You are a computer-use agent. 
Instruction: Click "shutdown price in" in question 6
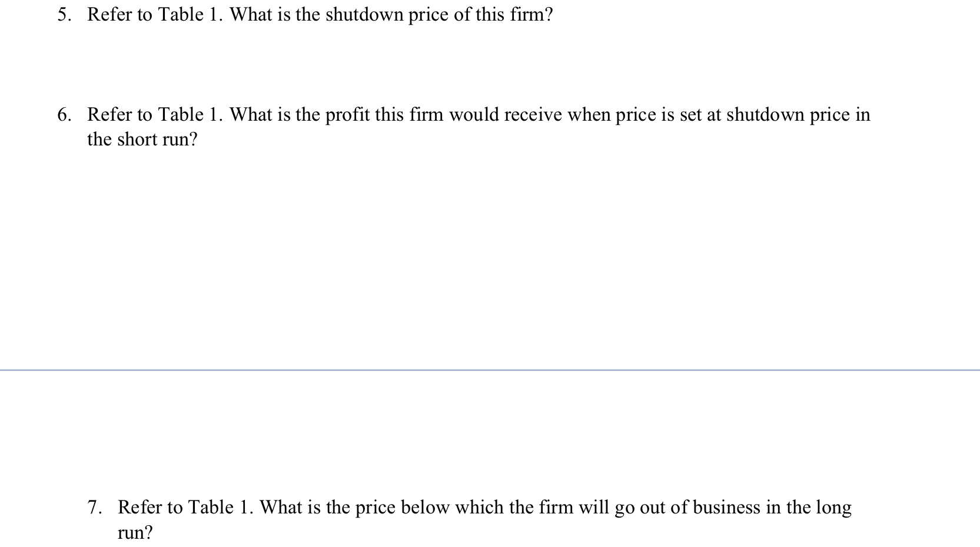click(x=798, y=115)
